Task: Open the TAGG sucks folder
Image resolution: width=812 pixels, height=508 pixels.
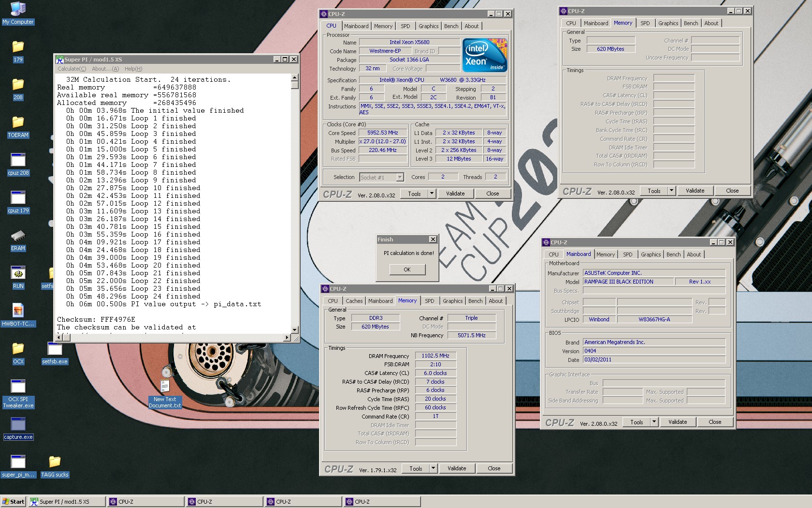Action: [55, 466]
